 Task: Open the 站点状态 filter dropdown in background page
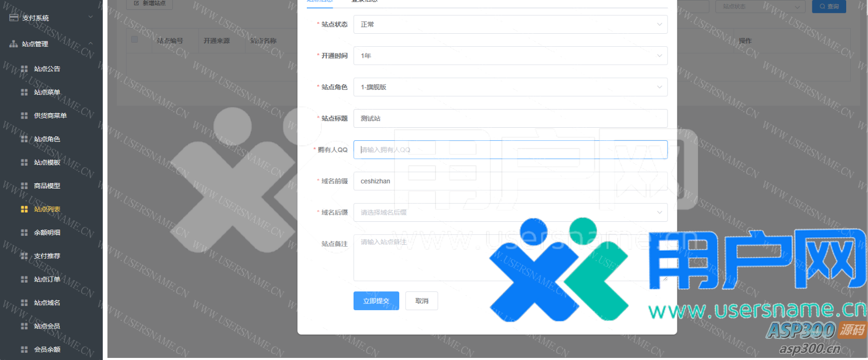click(x=761, y=6)
